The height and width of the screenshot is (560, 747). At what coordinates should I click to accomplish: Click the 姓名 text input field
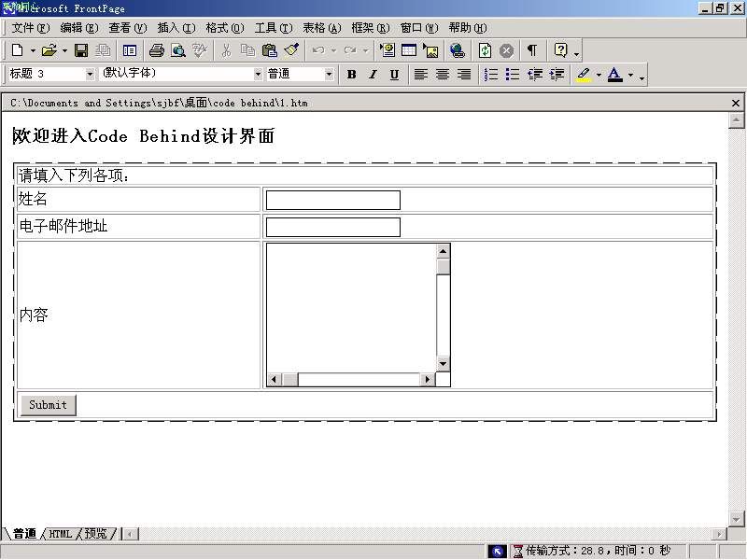click(x=332, y=200)
